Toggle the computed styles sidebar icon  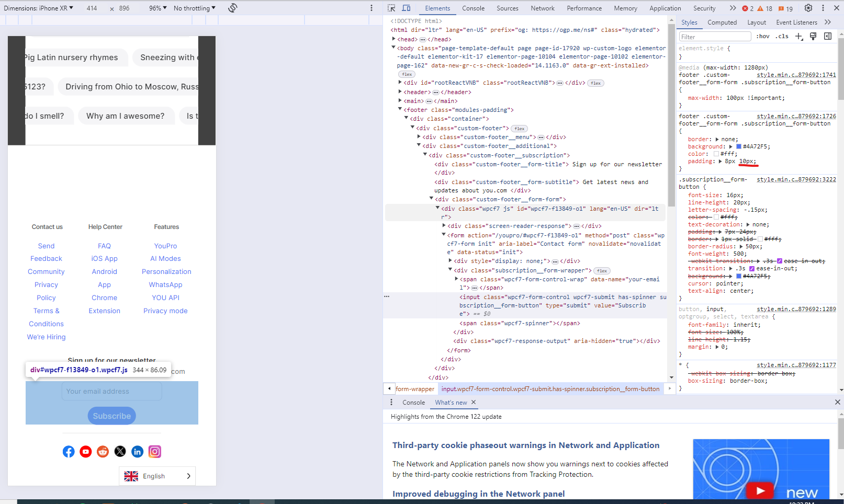(x=828, y=36)
